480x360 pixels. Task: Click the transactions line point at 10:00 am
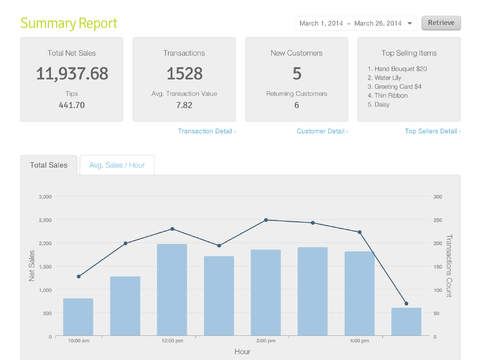point(79,276)
